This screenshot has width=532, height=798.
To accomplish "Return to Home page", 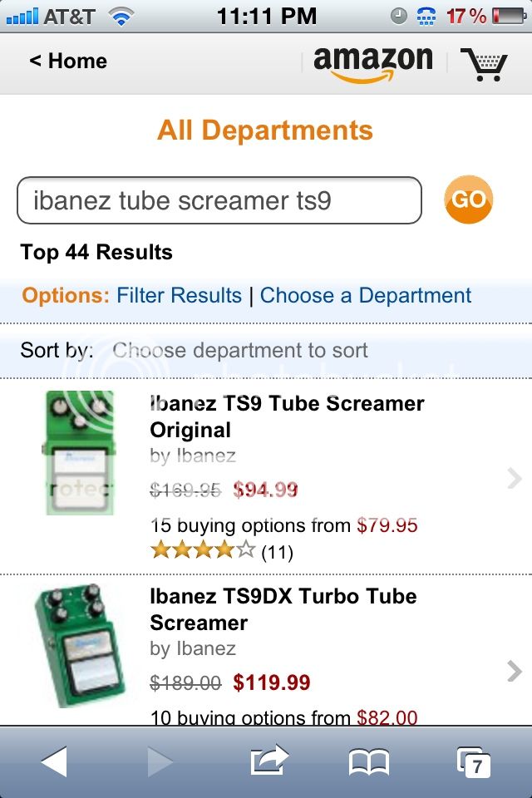I will coord(68,61).
